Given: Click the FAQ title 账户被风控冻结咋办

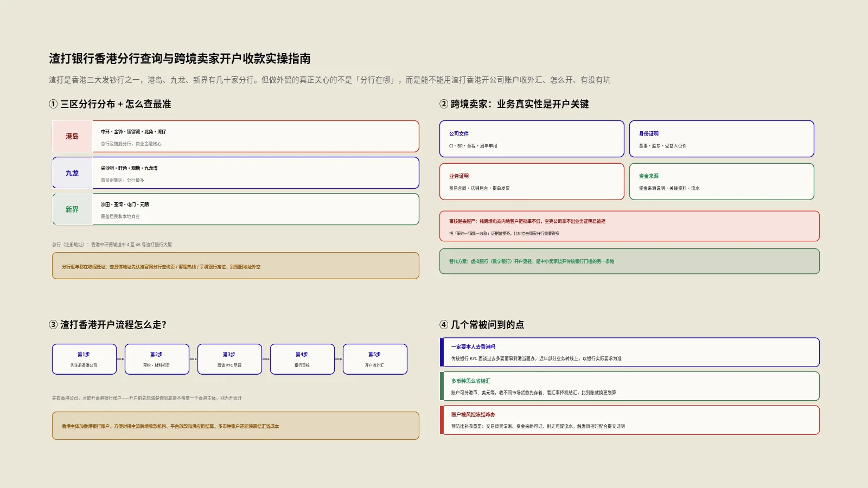Looking at the screenshot, I should 473,415.
